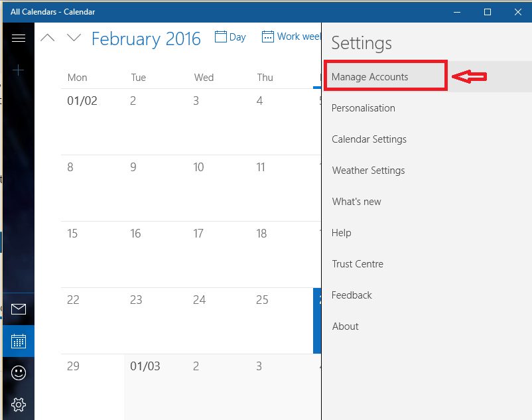The height and width of the screenshot is (420, 532).
Task: Open the hamburger navigation menu
Action: 19,38
